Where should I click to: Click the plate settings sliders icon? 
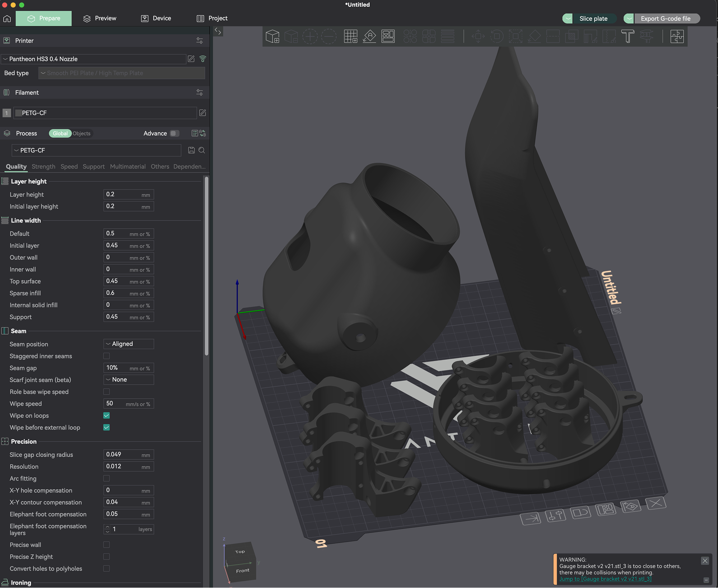click(x=555, y=516)
